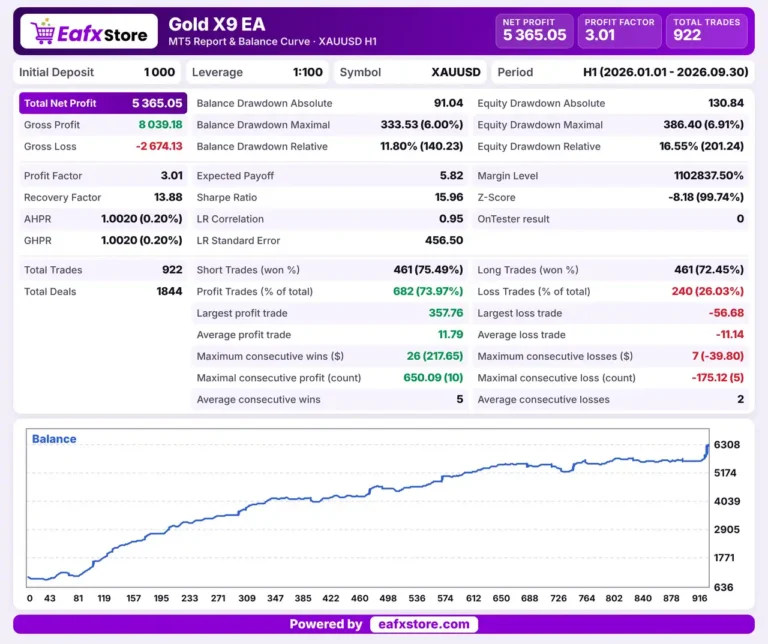Click Expected Payoff value 5.82
Screen dimensions: 768x644
(451, 176)
